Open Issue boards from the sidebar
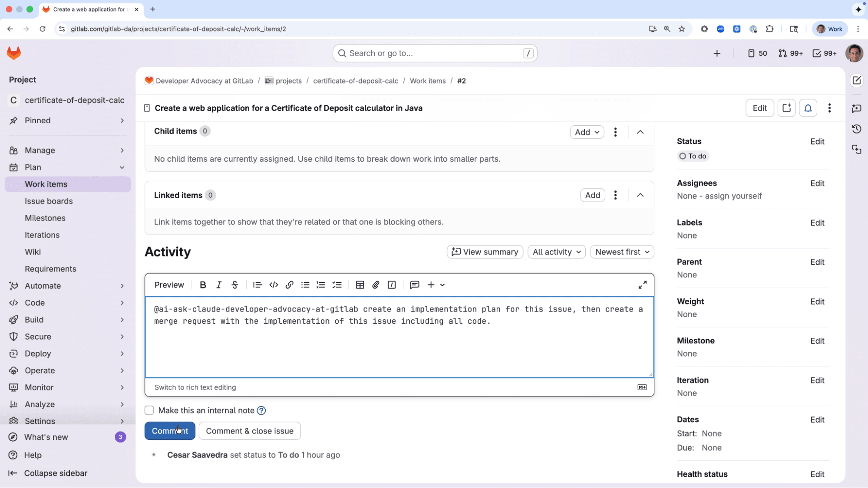This screenshot has width=868, height=488. [x=49, y=201]
